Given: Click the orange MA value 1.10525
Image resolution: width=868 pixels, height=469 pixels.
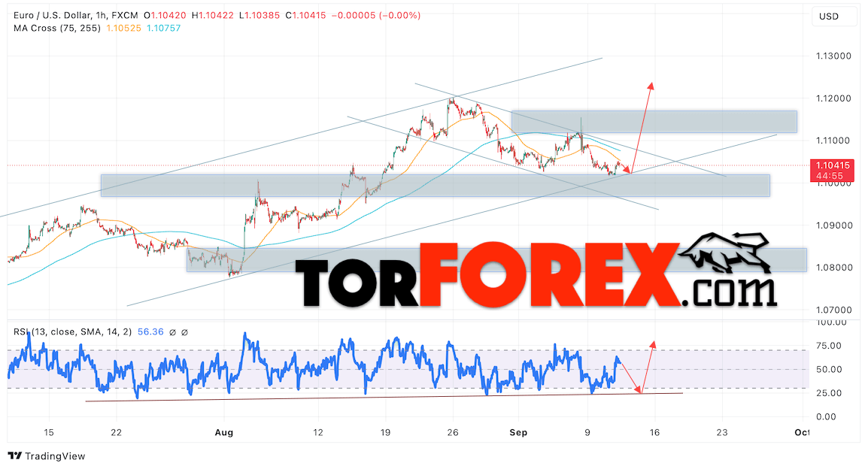Looking at the screenshot, I should coord(124,29).
